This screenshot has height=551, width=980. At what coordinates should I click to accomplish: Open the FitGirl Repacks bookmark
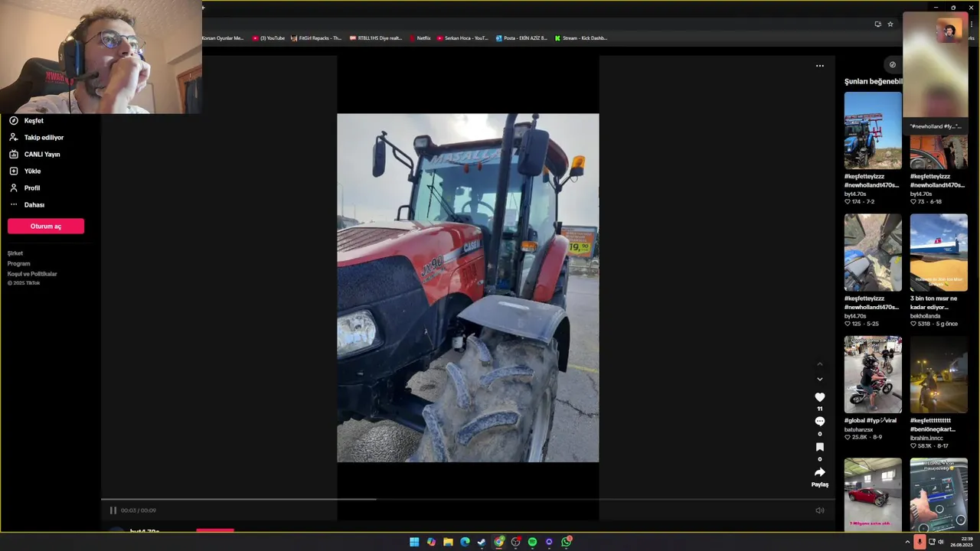(316, 38)
